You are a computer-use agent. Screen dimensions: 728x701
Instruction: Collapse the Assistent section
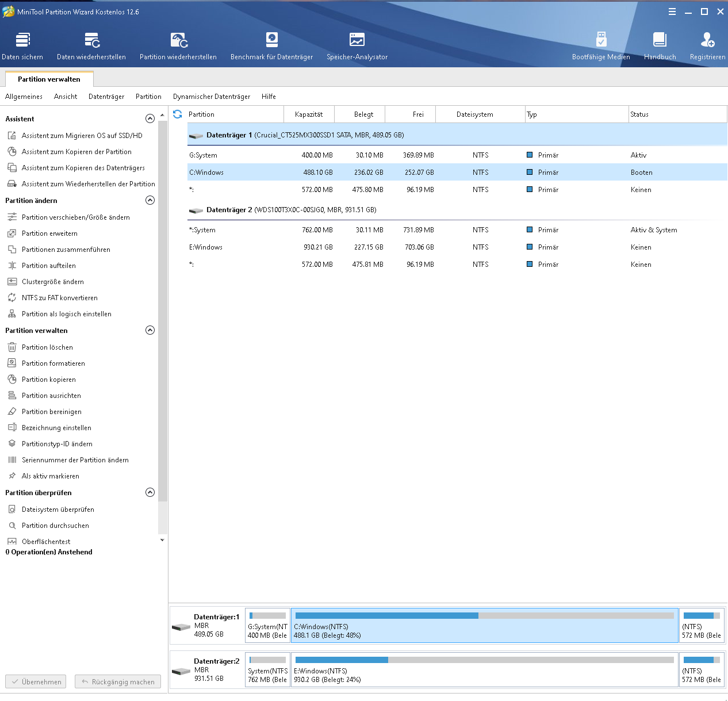tap(150, 118)
